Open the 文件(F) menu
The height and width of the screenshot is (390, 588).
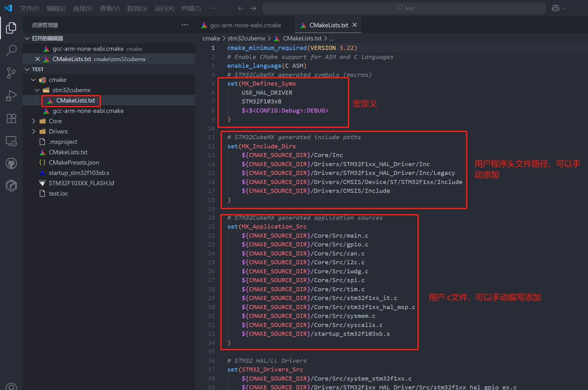[x=30, y=8]
